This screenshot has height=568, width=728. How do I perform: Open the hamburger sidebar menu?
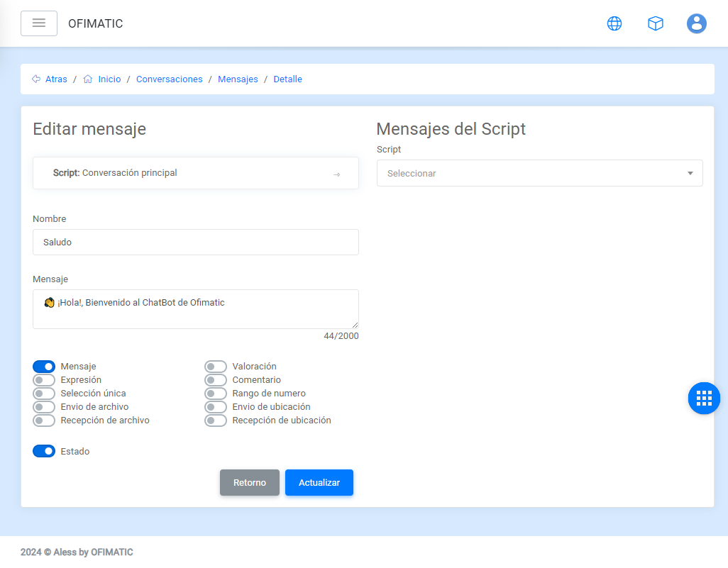pyautogui.click(x=39, y=23)
